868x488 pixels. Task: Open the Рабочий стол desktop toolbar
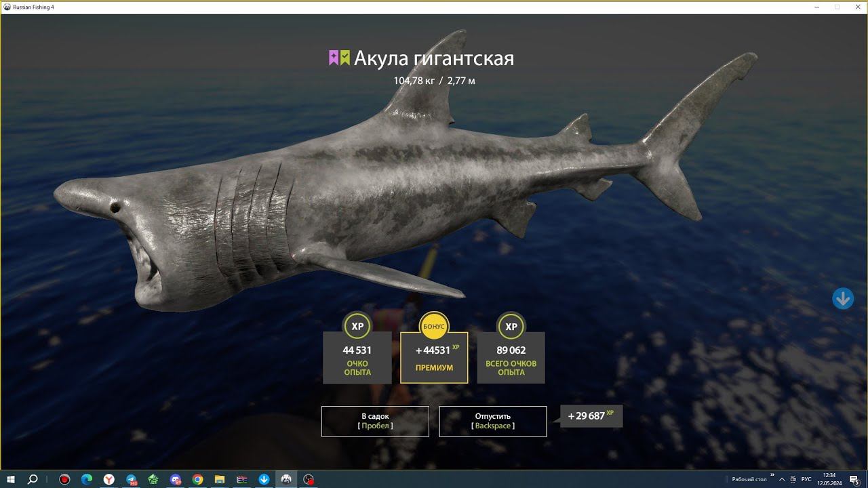[x=749, y=479]
